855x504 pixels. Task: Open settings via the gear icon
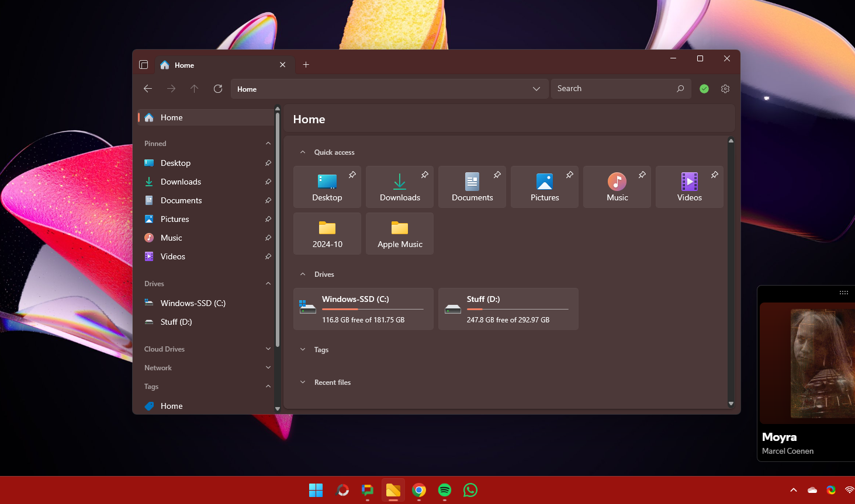point(725,89)
